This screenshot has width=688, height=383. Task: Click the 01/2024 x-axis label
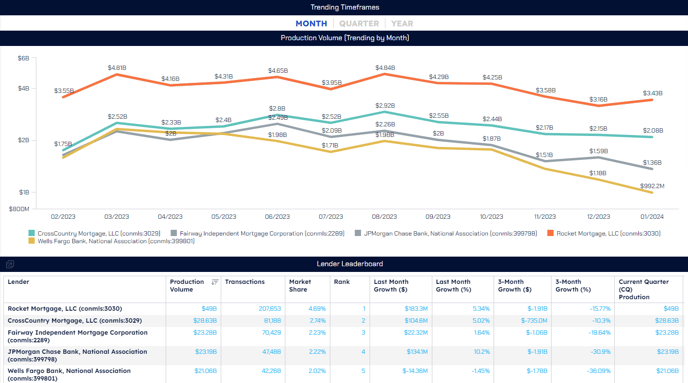click(x=652, y=217)
